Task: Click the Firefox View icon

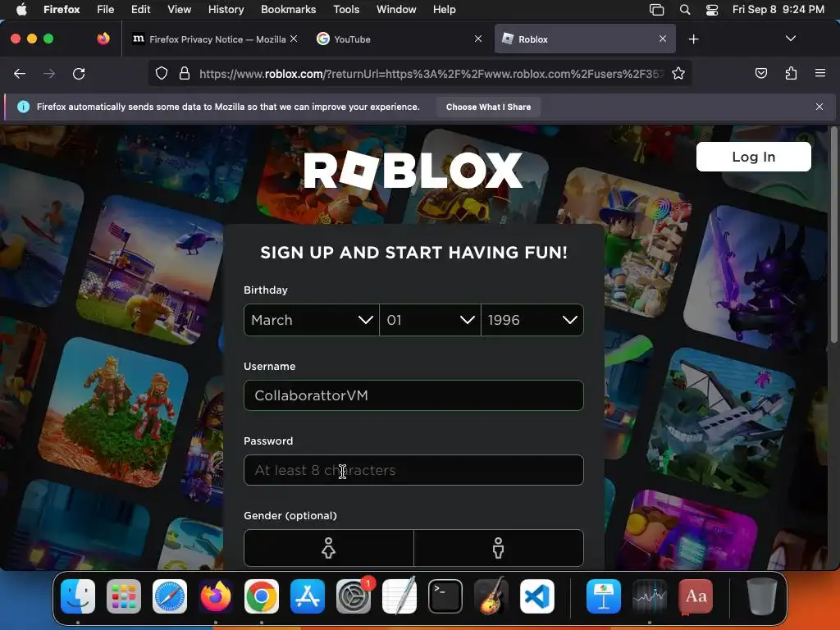Action: (103, 39)
